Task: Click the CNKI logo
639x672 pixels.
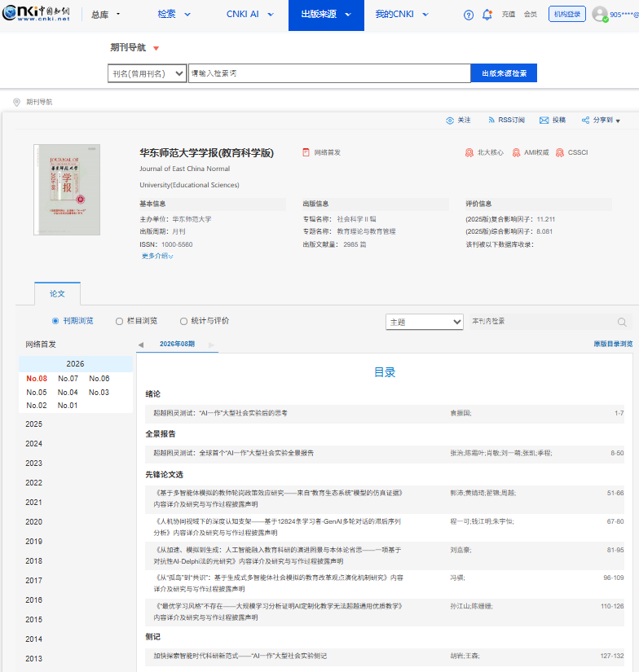Action: 36,13
